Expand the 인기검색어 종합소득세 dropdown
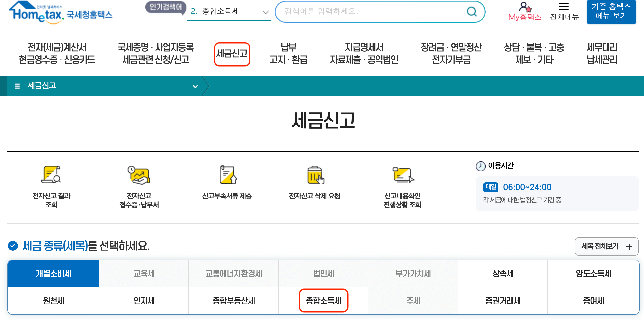Image resolution: width=644 pixels, height=322 pixels. tap(266, 12)
